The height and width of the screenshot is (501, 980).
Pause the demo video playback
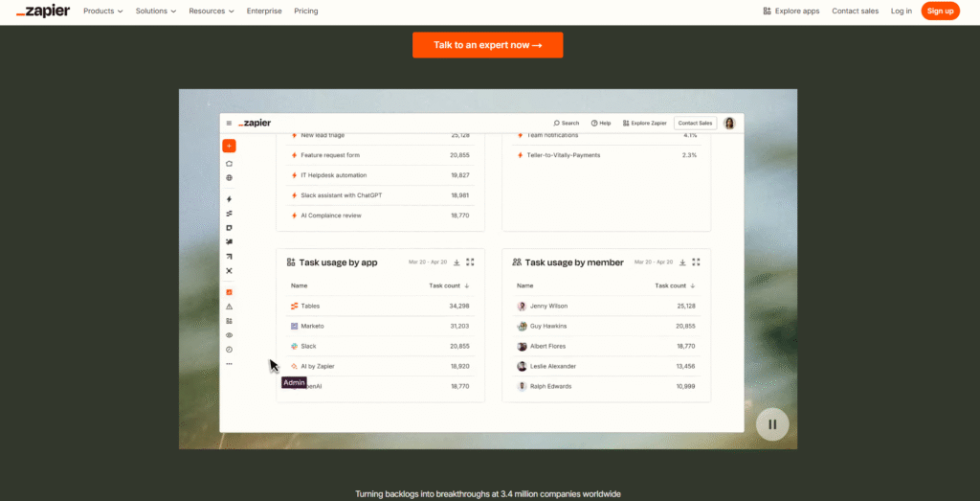pyautogui.click(x=771, y=424)
